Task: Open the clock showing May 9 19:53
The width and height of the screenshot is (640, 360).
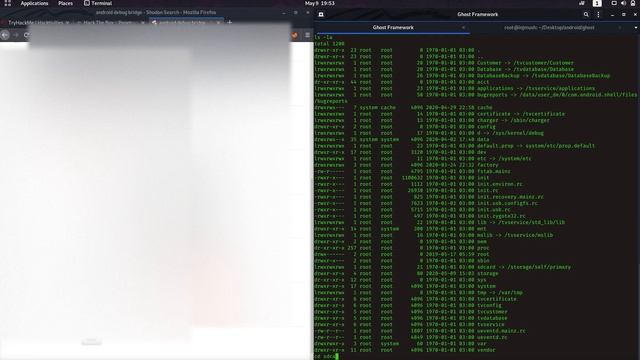Action: tap(320, 3)
